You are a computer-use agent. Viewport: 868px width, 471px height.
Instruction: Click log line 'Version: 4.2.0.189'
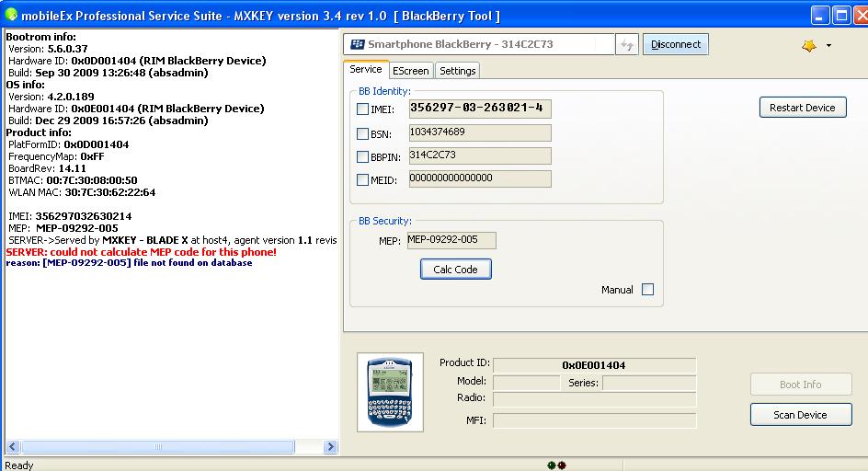(51, 97)
